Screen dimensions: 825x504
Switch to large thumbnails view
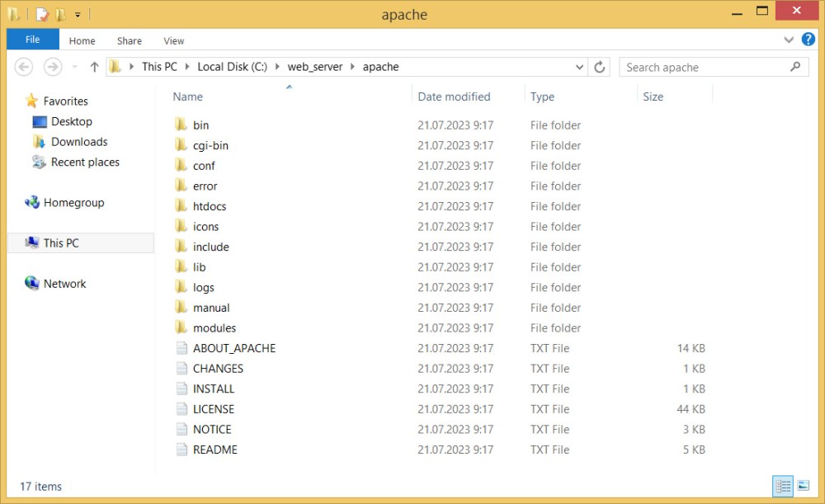803,486
